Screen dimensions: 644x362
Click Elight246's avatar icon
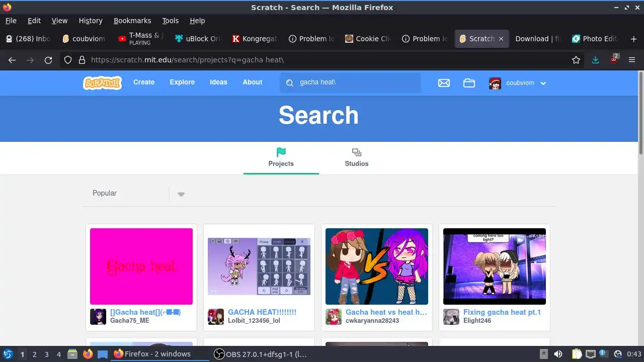[451, 317]
